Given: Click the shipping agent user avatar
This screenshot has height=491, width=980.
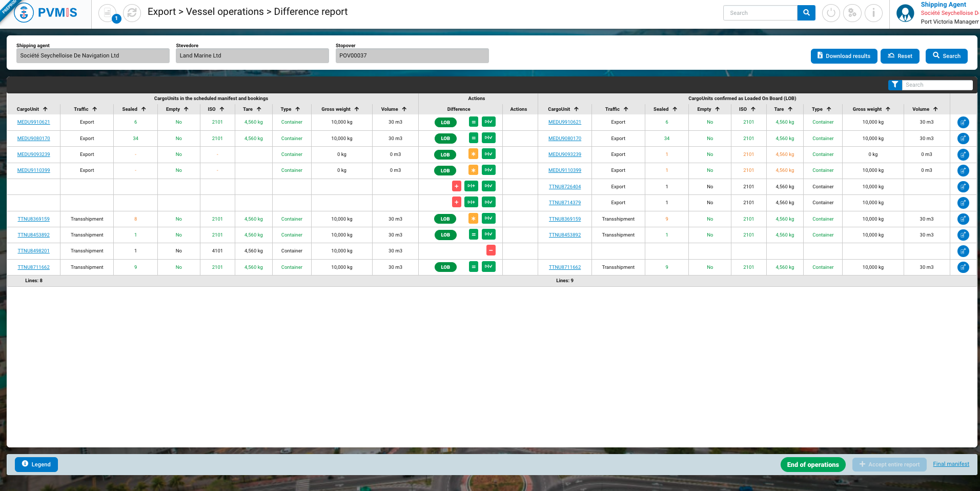Looking at the screenshot, I should click(x=905, y=13).
